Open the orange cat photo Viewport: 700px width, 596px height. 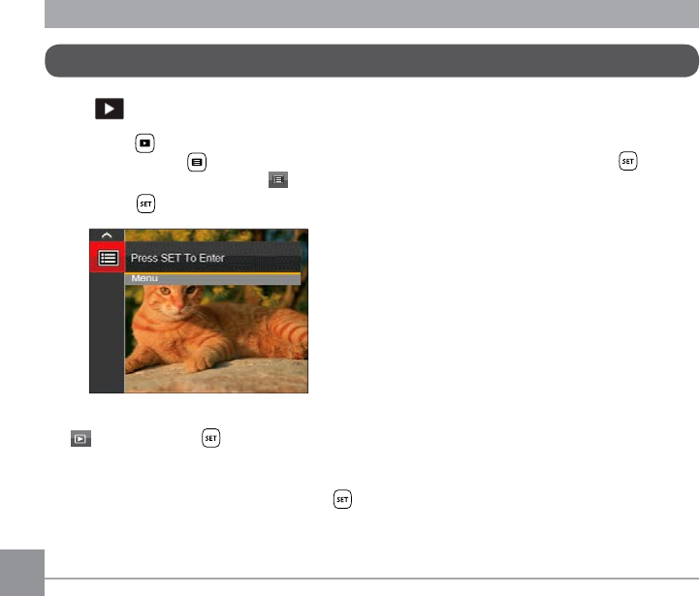216,339
